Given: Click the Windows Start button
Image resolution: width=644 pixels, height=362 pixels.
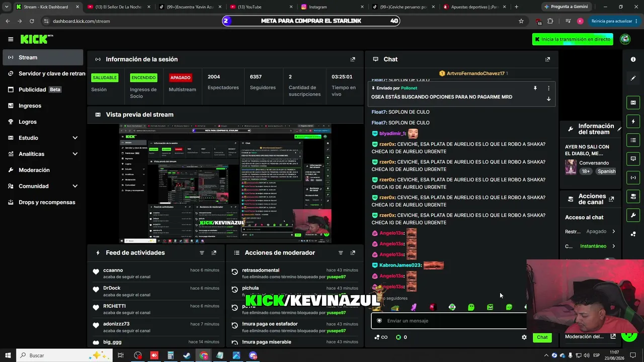Looking at the screenshot, I should tap(8, 355).
